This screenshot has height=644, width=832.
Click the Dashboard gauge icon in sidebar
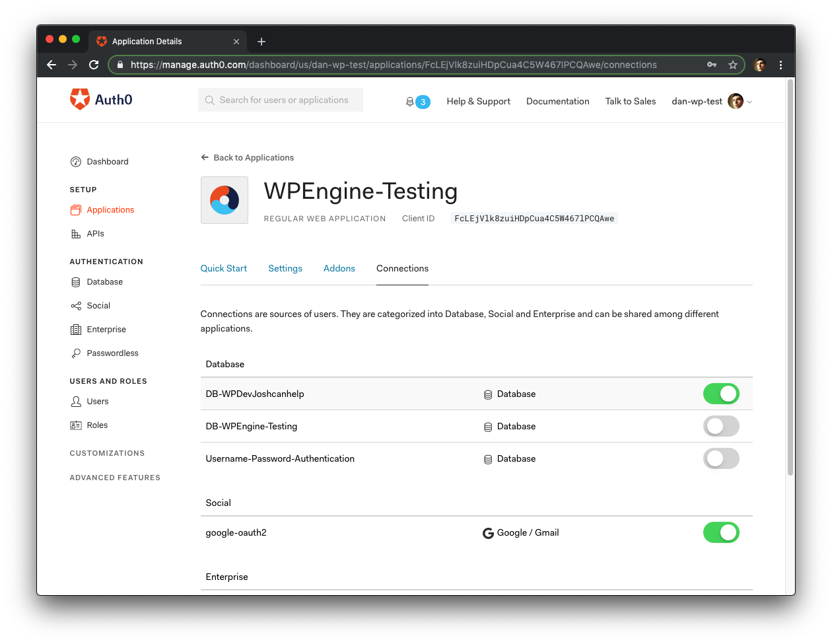pos(76,162)
